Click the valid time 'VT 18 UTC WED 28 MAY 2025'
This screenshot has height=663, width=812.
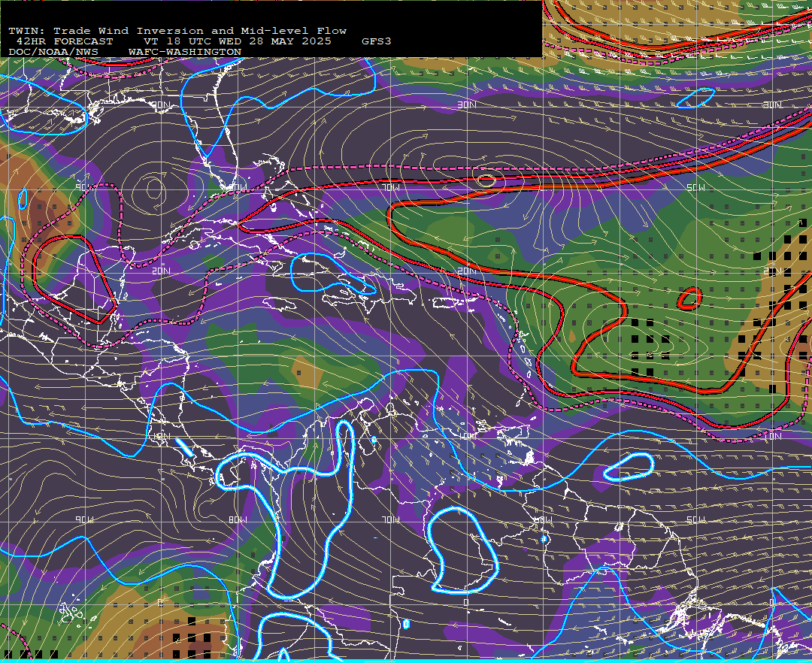(237, 41)
